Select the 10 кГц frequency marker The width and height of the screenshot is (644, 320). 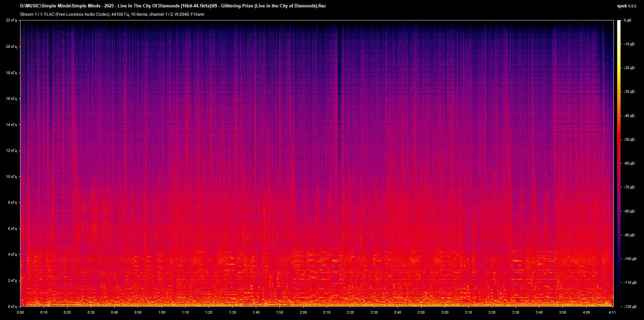coord(12,176)
